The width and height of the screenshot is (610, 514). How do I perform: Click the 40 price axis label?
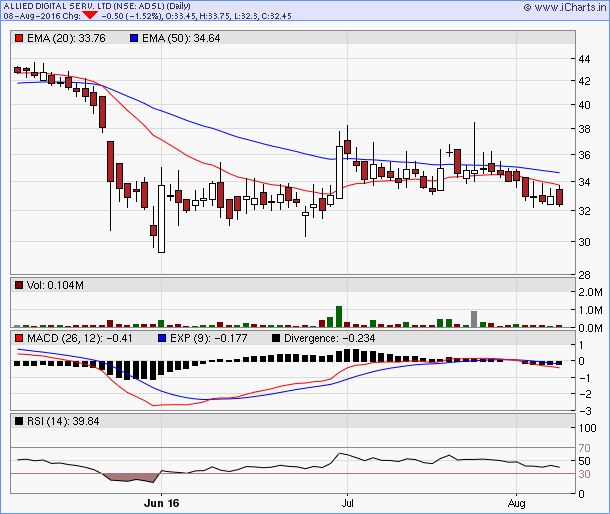click(584, 105)
